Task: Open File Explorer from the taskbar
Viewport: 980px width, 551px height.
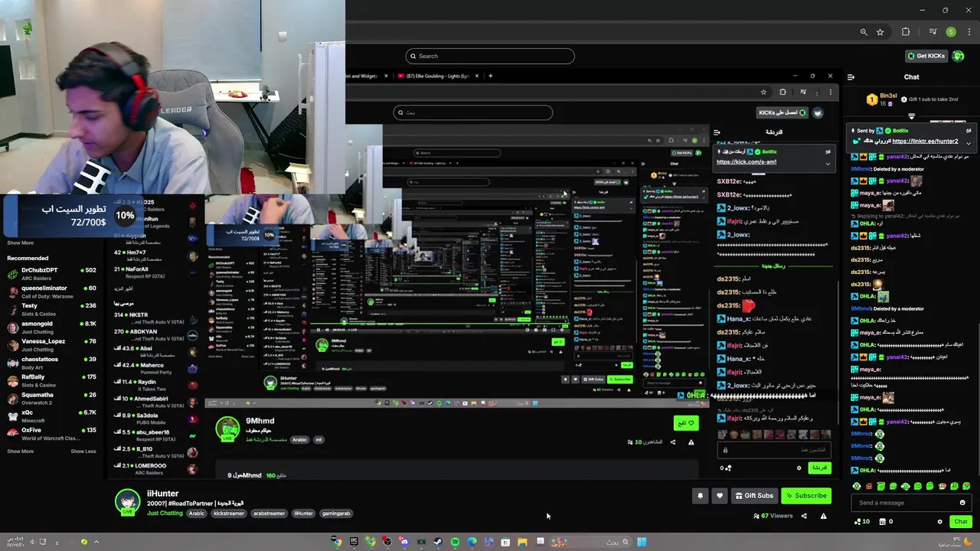Action: 522,542
